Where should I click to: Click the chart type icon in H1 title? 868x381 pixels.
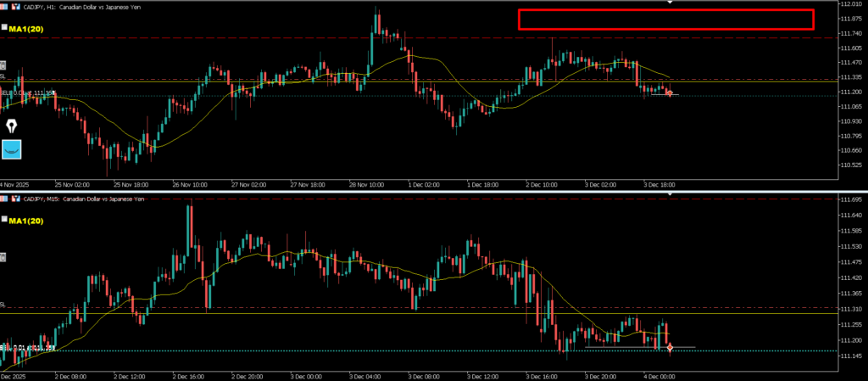point(16,6)
